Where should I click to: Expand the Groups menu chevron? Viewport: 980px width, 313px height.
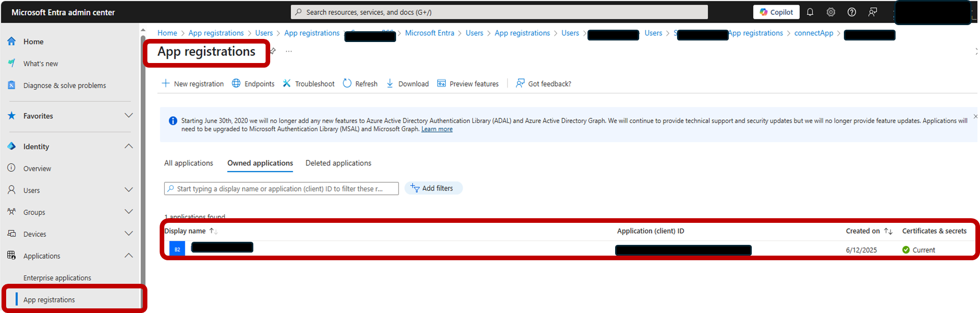(x=128, y=212)
